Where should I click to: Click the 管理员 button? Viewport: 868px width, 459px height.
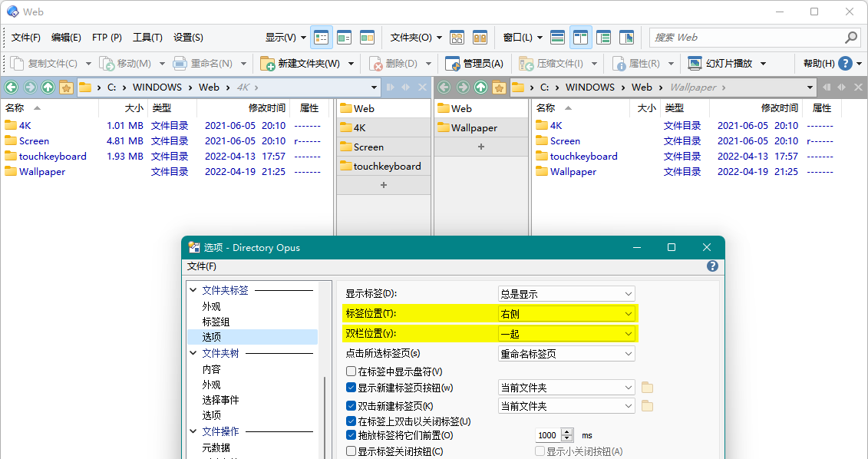pyautogui.click(x=475, y=64)
